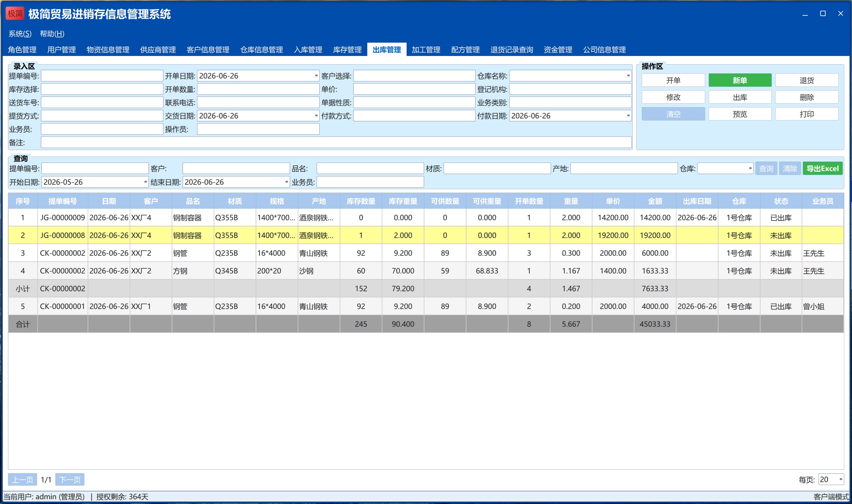This screenshot has height=504, width=852.
Task: Click the red 极简 app logo icon
Action: pyautogui.click(x=15, y=14)
